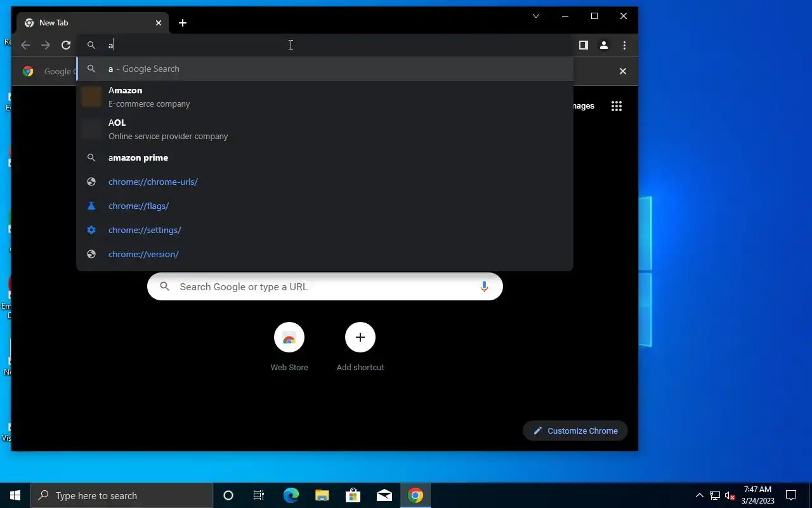
Task: Close the New Tab tab
Action: coord(159,23)
